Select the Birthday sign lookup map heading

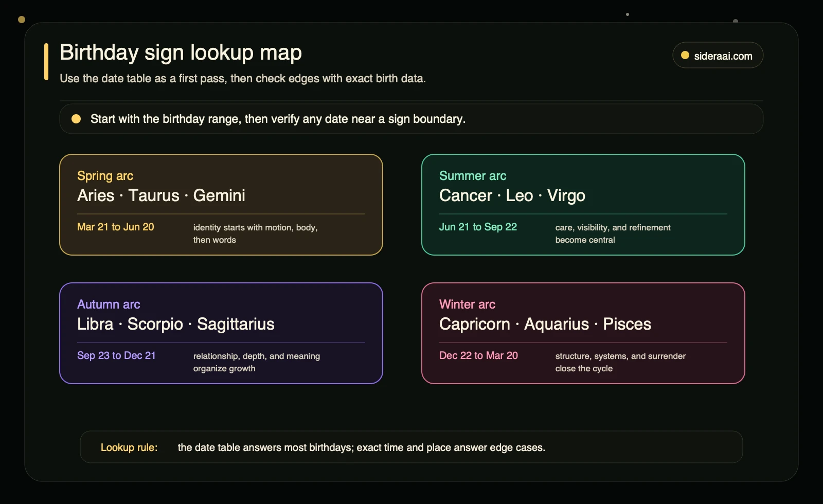click(x=181, y=52)
